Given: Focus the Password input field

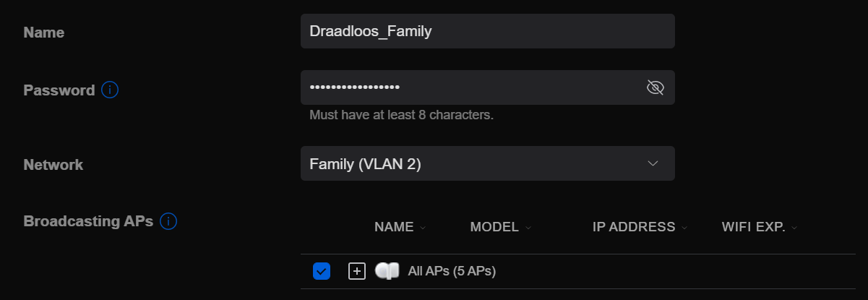Looking at the screenshot, I should pyautogui.click(x=470, y=87).
